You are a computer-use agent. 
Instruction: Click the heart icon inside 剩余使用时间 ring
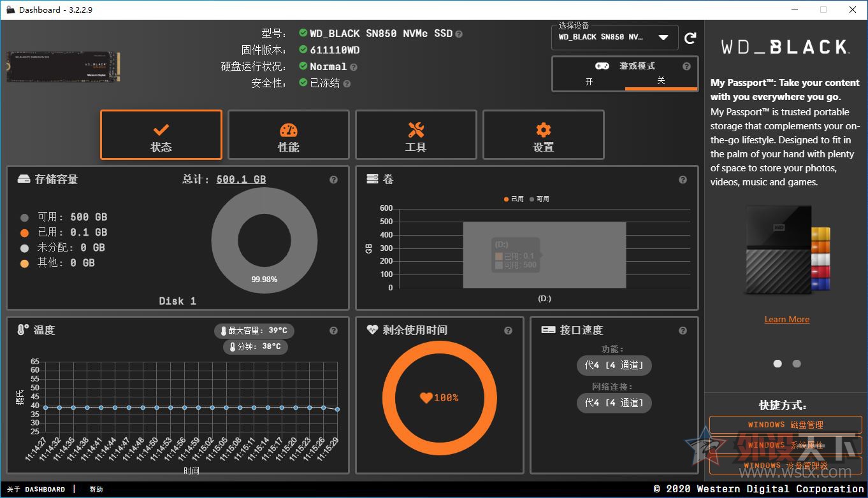(426, 397)
